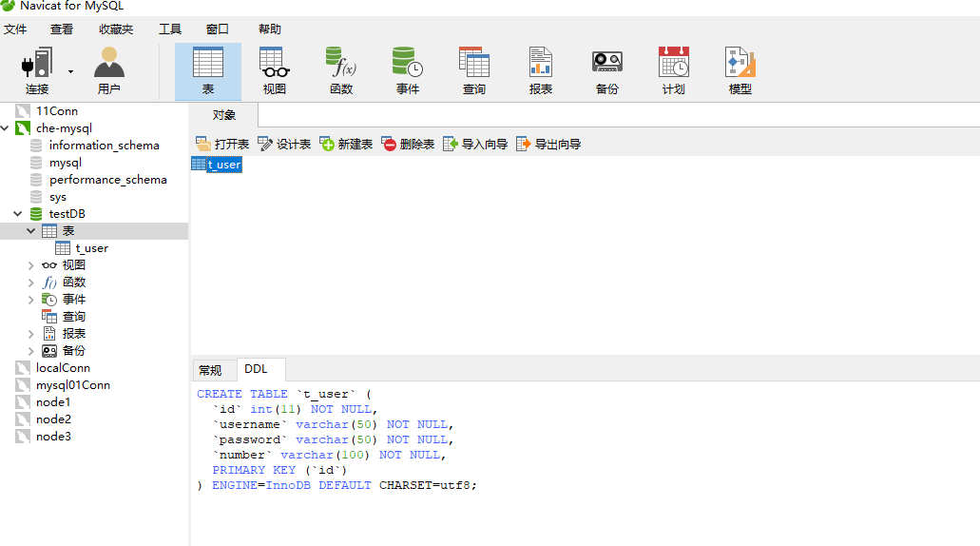
Task: Open the 查看 menu
Action: [61, 29]
